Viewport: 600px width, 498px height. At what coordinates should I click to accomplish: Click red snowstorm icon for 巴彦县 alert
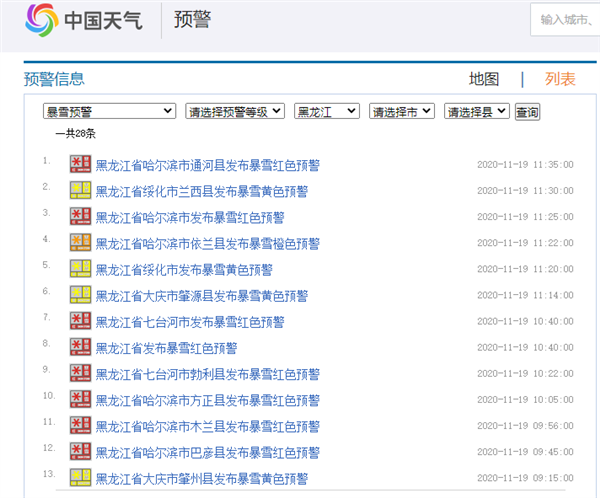pos(80,451)
